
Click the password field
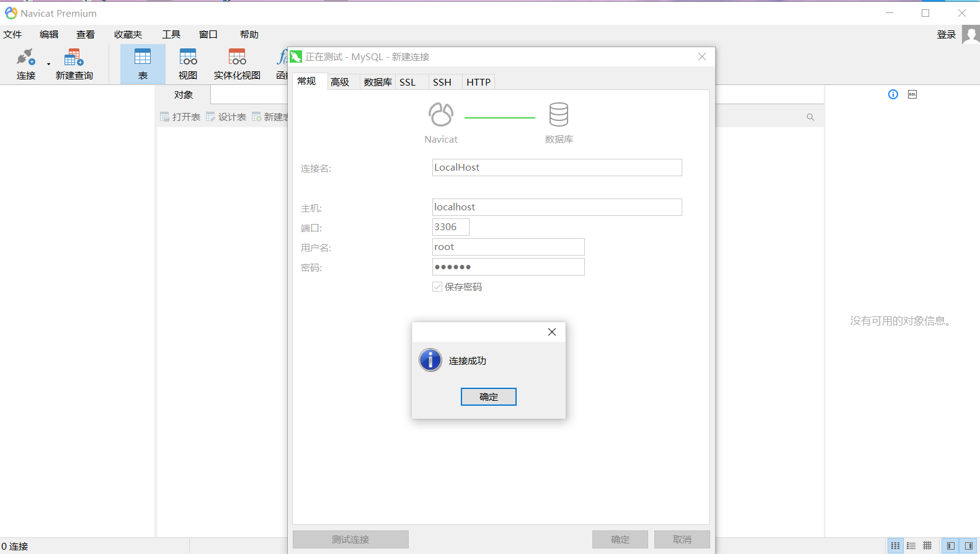click(x=509, y=267)
